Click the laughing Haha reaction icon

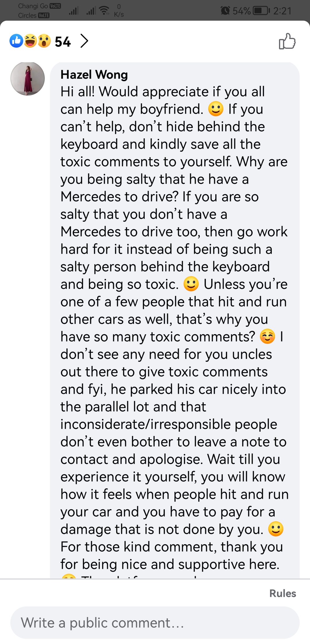30,41
